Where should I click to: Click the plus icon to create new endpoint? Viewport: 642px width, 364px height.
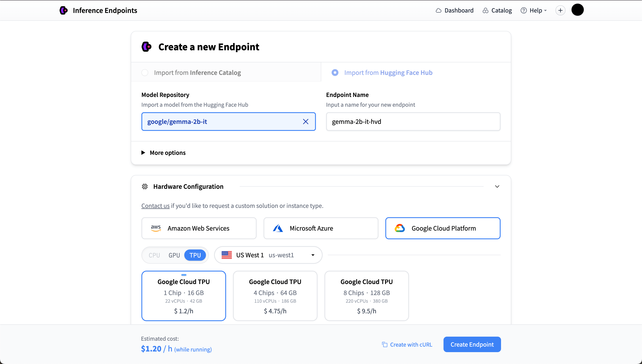560,10
